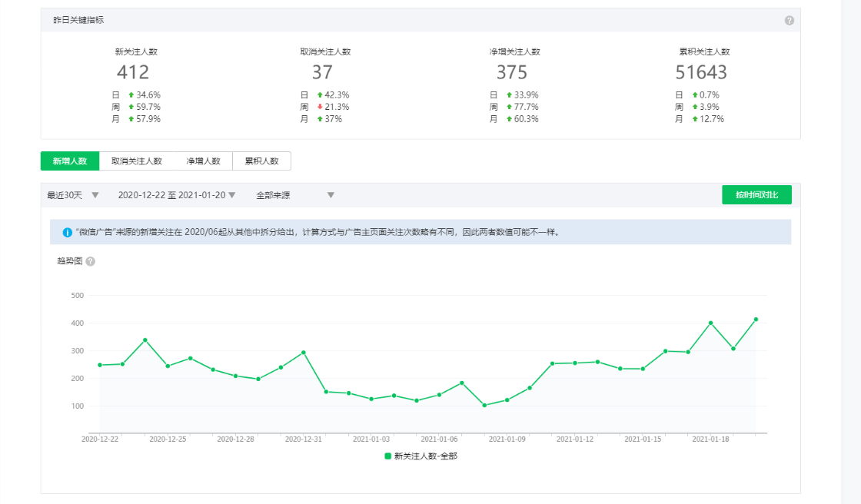Click the 累积关注人数 metric label
Screen dimensions: 861x504
click(704, 51)
